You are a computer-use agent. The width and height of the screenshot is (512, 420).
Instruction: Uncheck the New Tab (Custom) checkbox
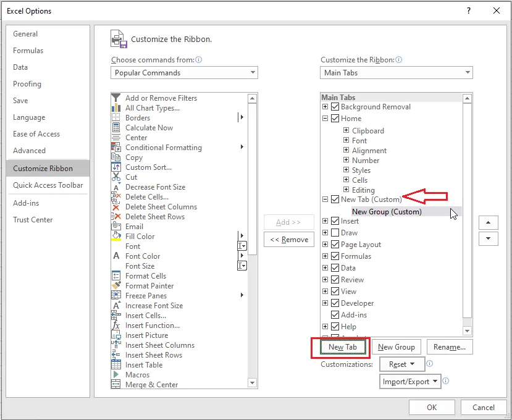coord(335,199)
